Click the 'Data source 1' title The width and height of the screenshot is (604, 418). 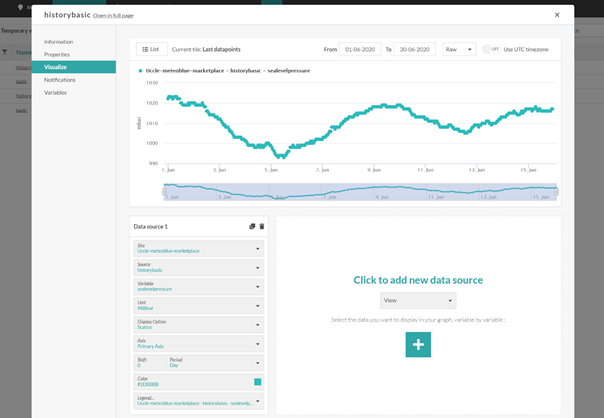point(151,227)
